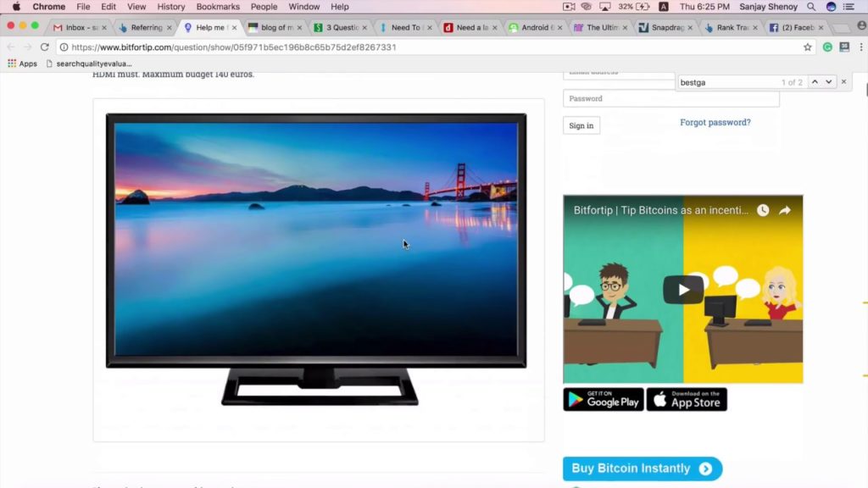Get the app on Google Play
The image size is (868, 488).
[604, 399]
